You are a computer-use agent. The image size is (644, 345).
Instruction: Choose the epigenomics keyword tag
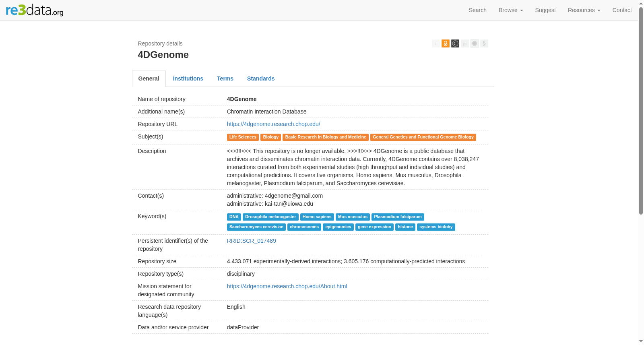(338, 227)
